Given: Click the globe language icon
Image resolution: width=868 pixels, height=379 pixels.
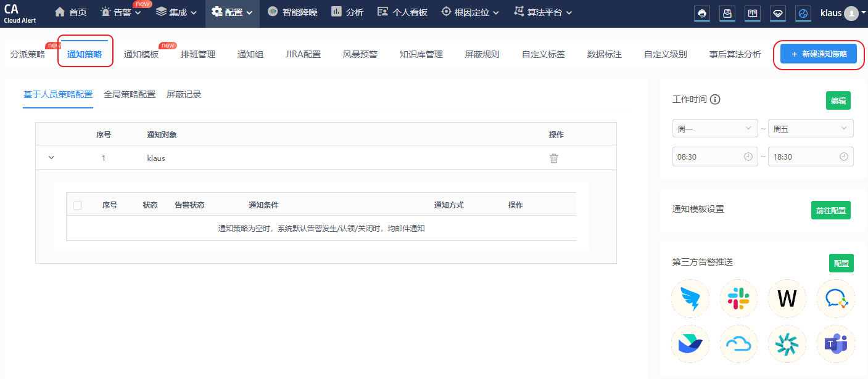Looking at the screenshot, I should (x=803, y=14).
